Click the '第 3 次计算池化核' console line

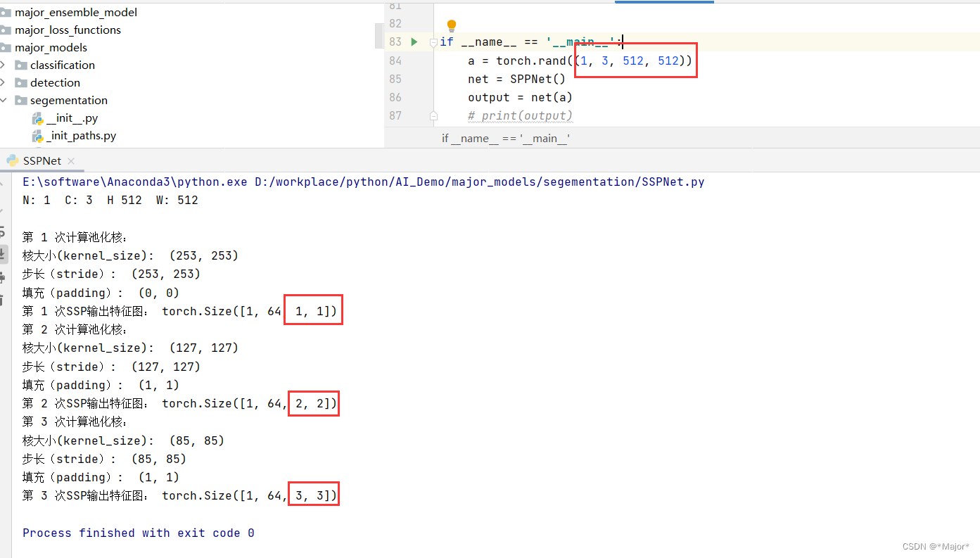75,421
